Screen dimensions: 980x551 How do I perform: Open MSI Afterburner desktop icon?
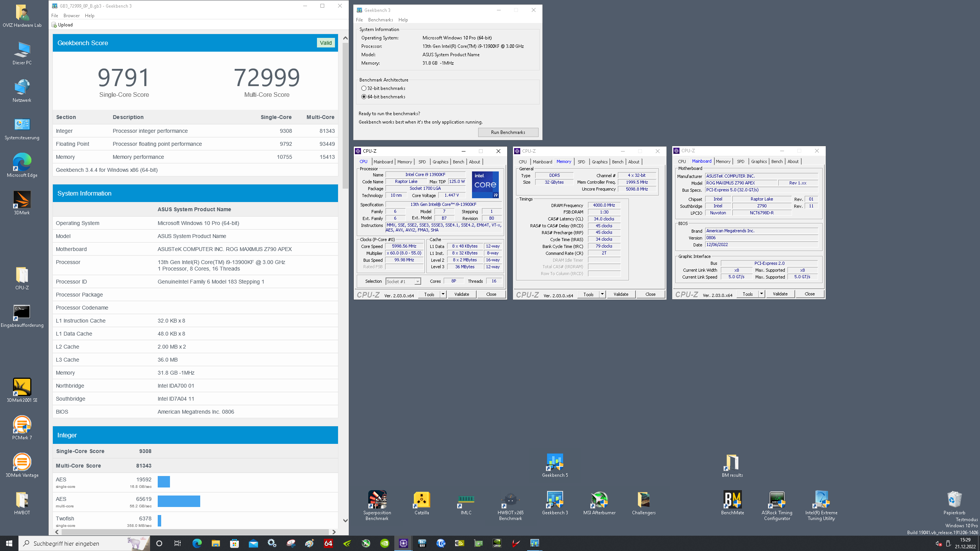point(599,504)
